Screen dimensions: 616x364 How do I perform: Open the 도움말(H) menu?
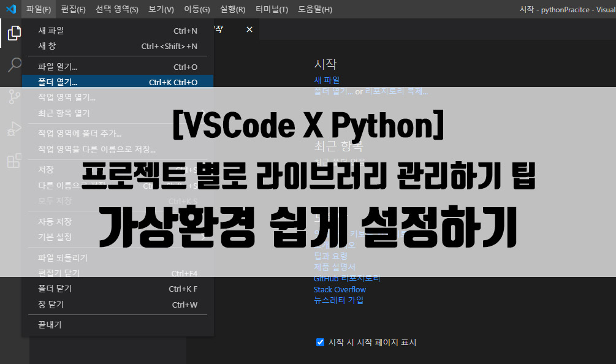[315, 9]
